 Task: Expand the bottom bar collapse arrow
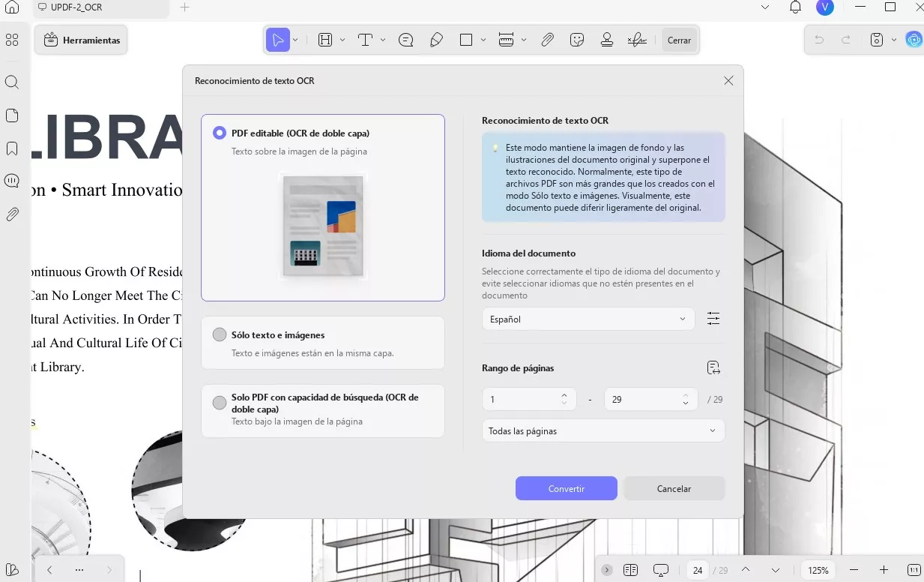tap(607, 570)
